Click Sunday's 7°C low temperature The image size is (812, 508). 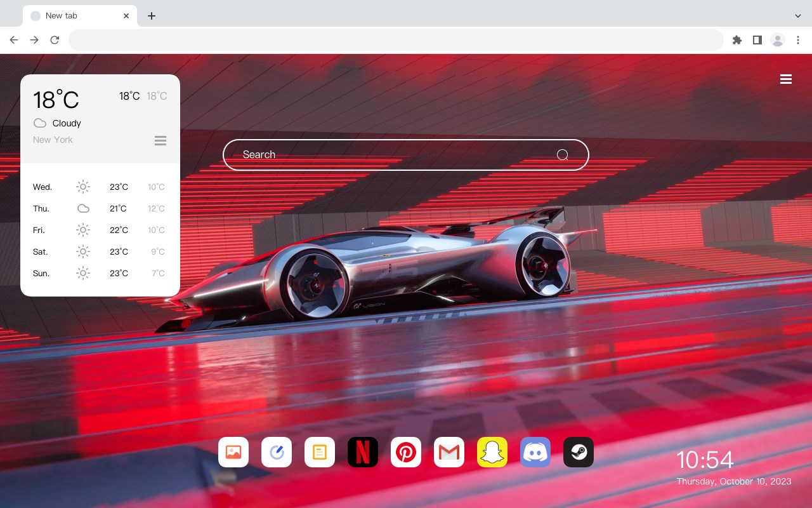click(x=158, y=273)
